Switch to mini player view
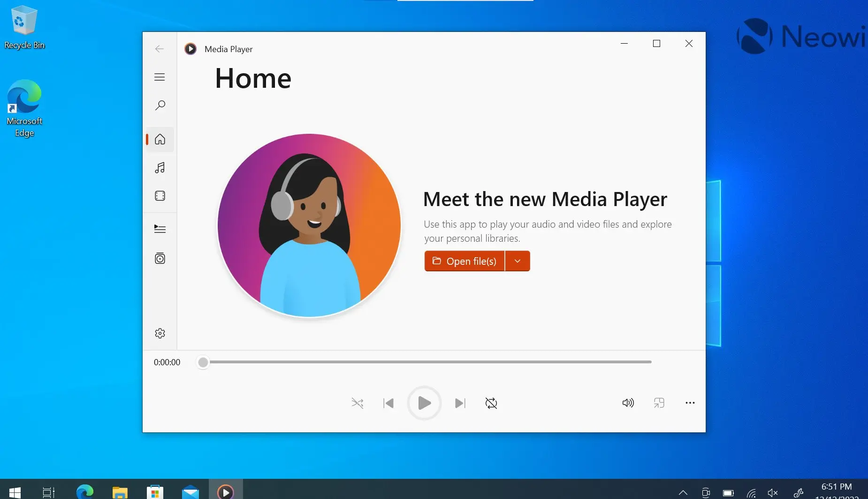868x499 pixels. (659, 403)
